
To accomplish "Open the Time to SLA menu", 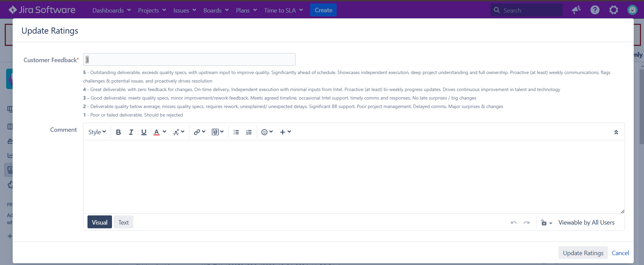I will (284, 10).
